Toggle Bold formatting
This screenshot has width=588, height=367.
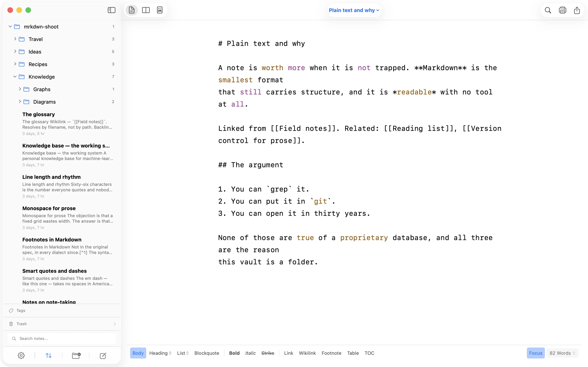(x=234, y=353)
